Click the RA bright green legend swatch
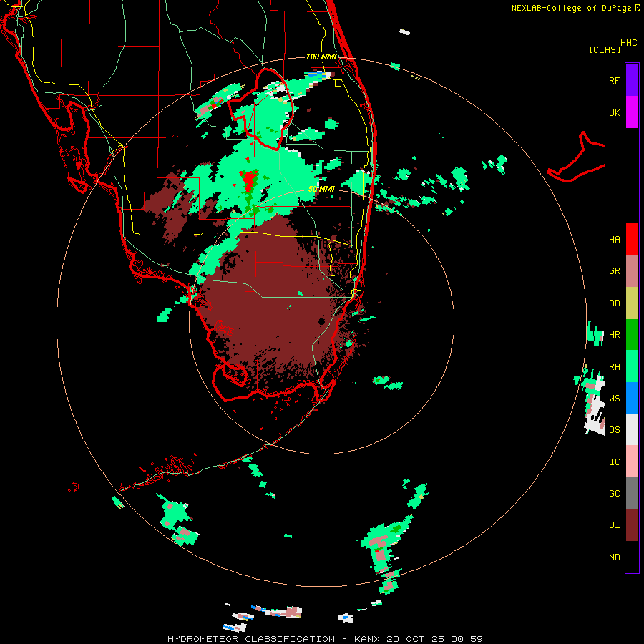The height and width of the screenshot is (644, 644). [x=632, y=366]
